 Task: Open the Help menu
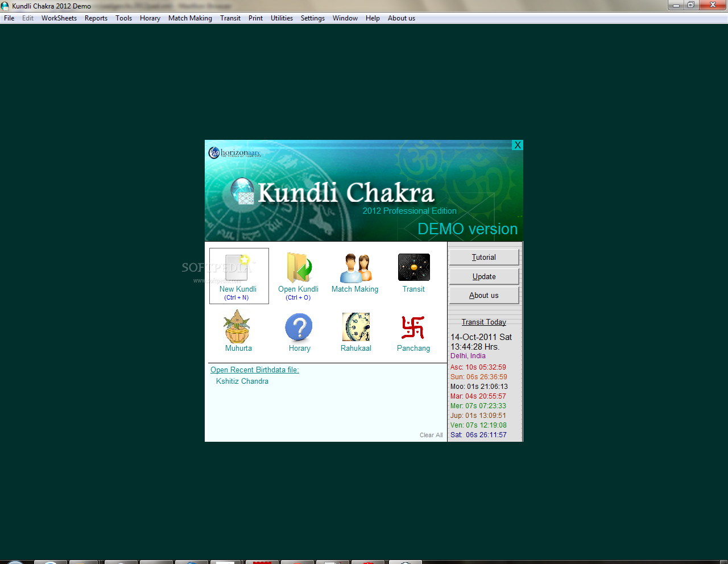coord(373,18)
